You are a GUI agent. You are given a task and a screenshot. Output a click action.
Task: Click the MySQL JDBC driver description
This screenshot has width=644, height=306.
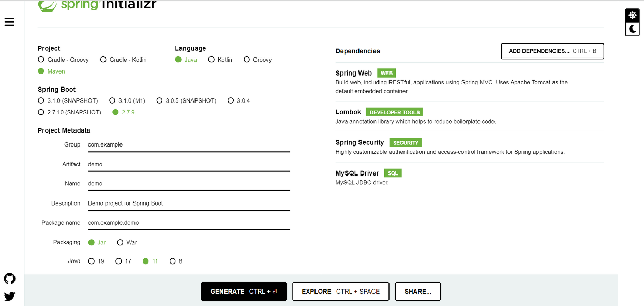[x=362, y=183]
